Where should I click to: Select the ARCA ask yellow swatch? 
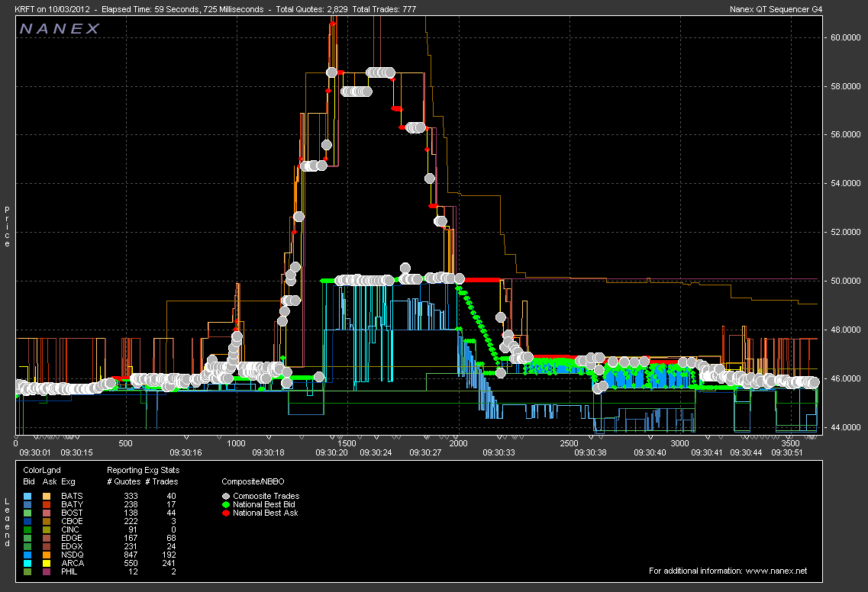click(47, 563)
